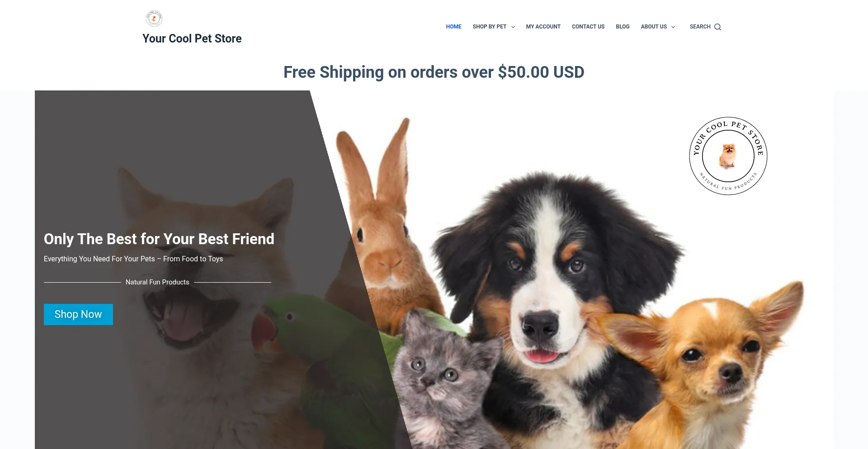Click the small site logo above the store name
Screen dimensions: 868x449
154,19
